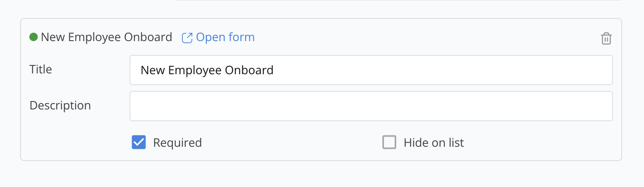Focus the Title input field

coord(371,70)
